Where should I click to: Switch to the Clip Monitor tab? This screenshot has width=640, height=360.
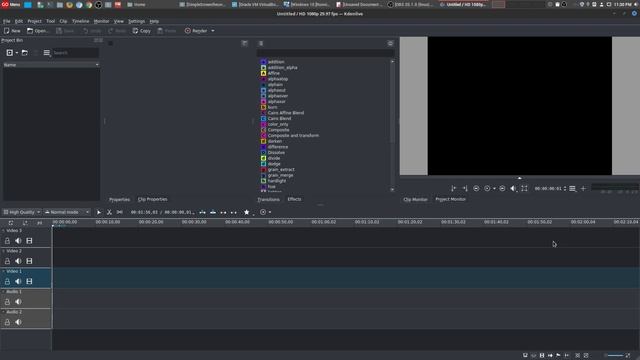coord(415,200)
